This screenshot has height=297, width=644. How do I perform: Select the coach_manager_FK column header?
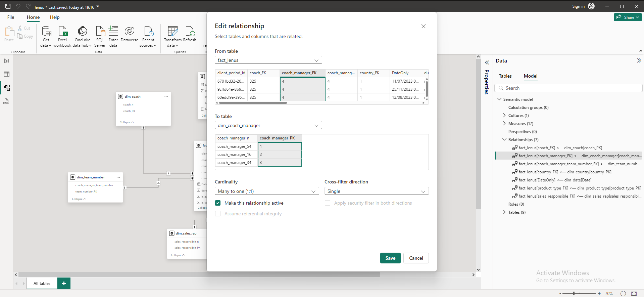[302, 73]
